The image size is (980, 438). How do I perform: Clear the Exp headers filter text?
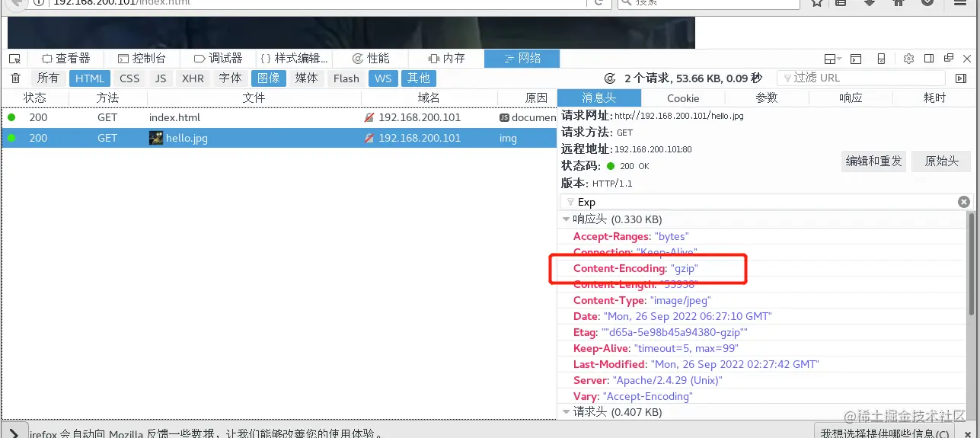tap(964, 202)
